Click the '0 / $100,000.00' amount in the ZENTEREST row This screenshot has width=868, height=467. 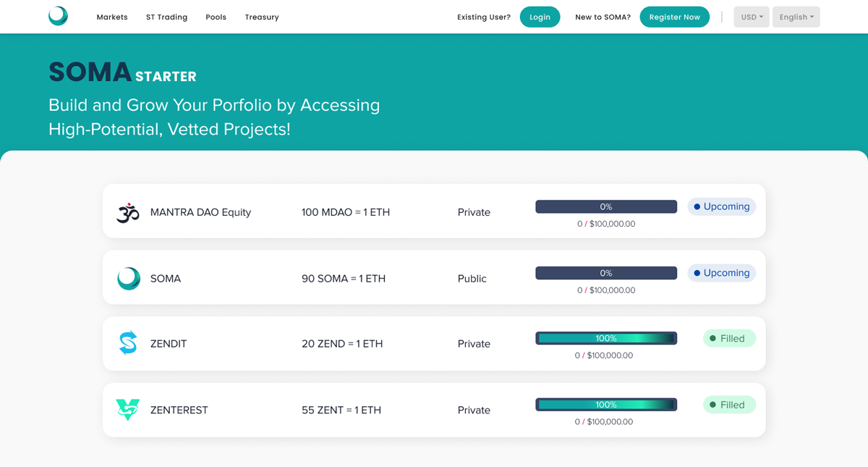pos(604,421)
